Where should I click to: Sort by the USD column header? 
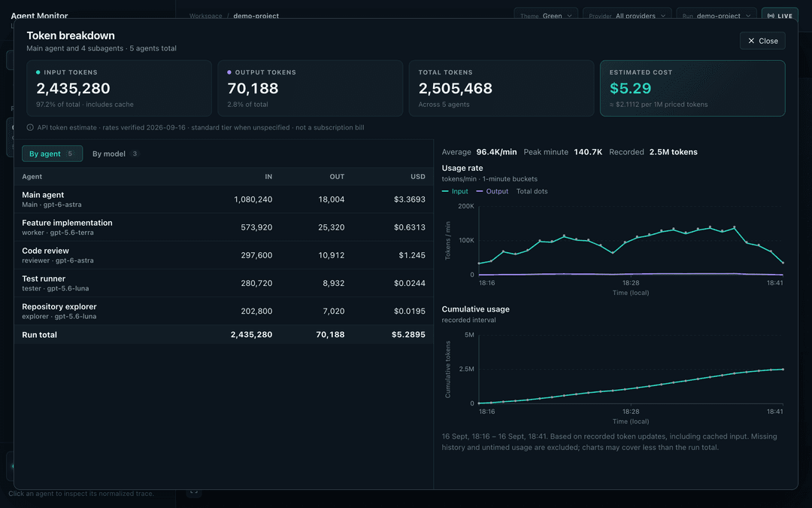click(418, 177)
